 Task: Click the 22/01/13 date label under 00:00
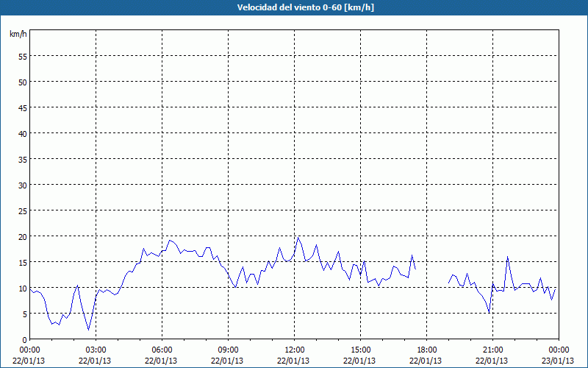tap(29, 361)
